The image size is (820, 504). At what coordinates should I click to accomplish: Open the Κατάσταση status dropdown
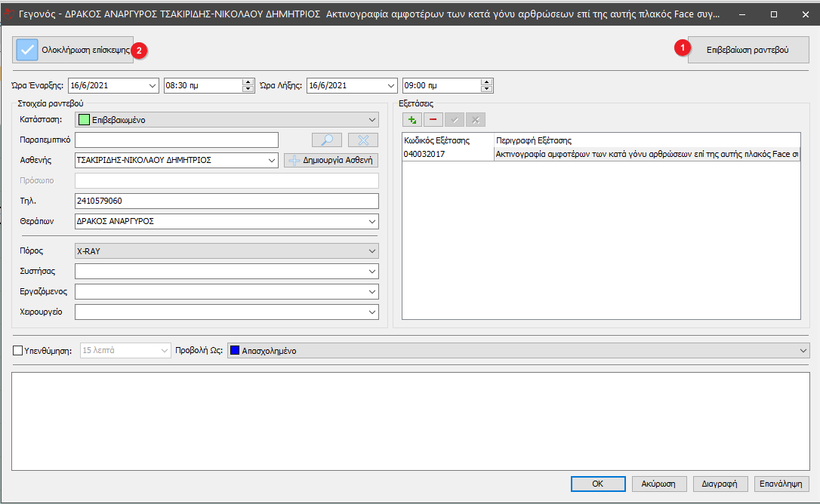372,119
